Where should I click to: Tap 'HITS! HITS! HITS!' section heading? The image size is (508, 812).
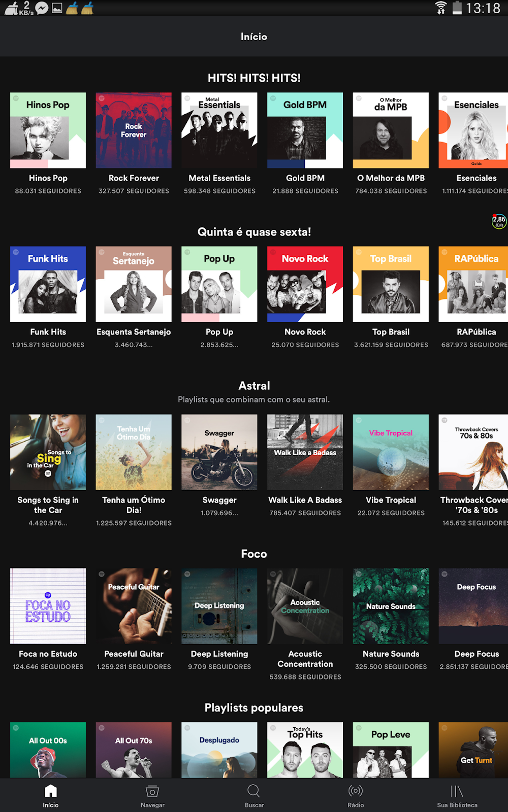pos(254,78)
